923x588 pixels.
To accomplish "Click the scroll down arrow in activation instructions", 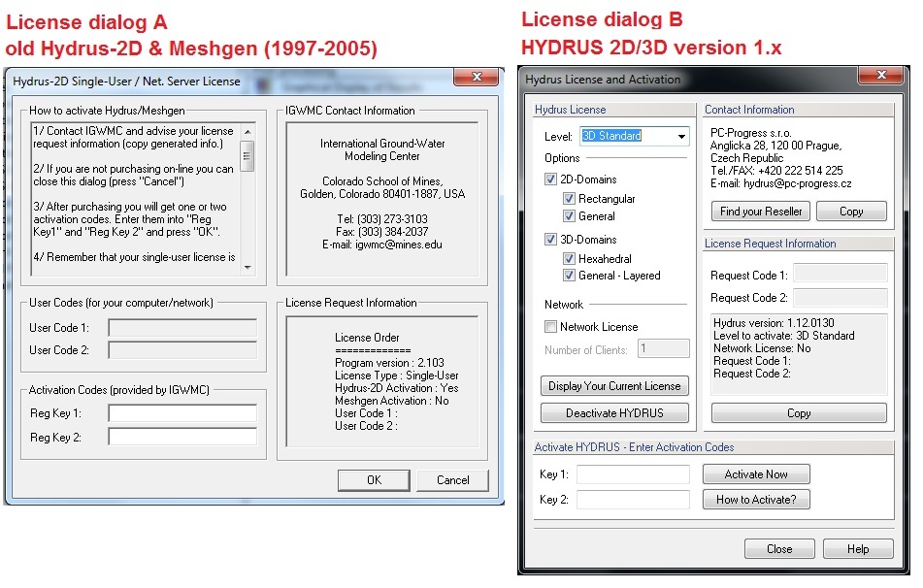I will click(x=247, y=267).
